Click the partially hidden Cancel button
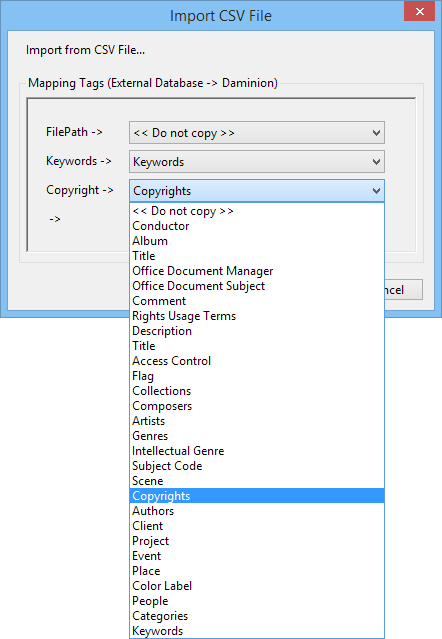The image size is (442, 639). click(x=403, y=290)
